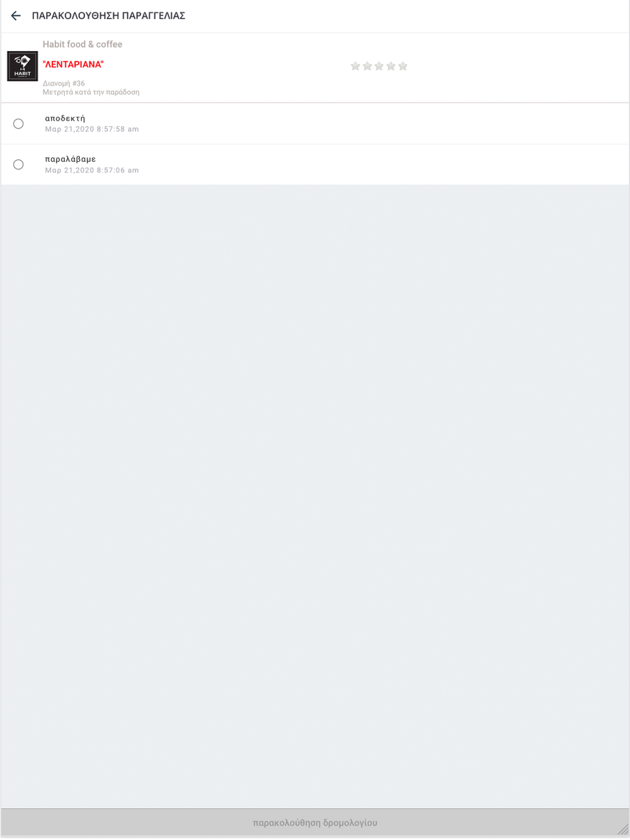
Task: Rate three stars with the middle star
Action: (x=379, y=66)
